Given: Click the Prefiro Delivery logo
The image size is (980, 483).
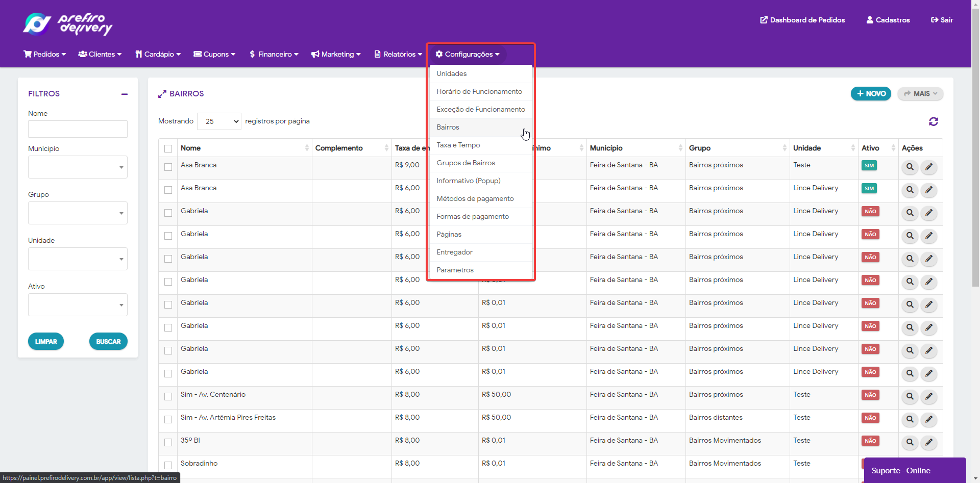Looking at the screenshot, I should [68, 23].
